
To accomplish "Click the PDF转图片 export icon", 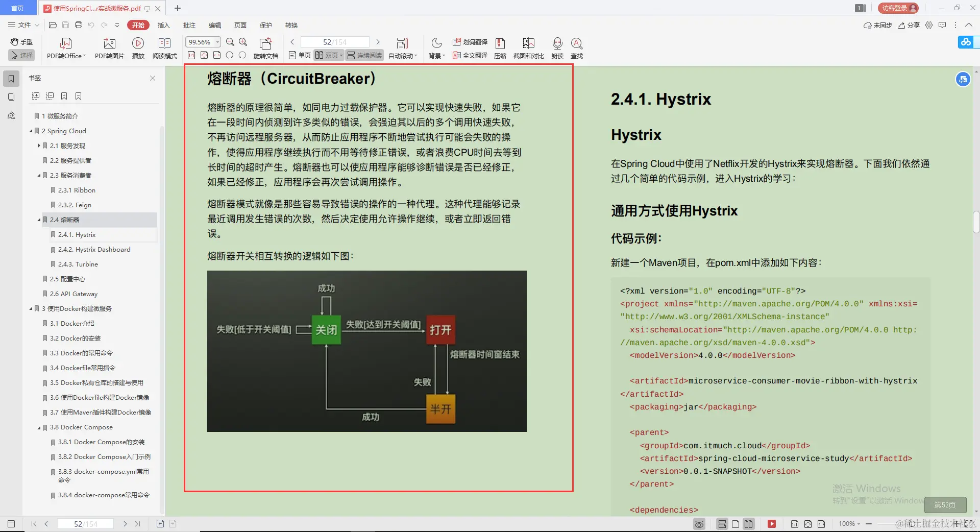I will click(109, 49).
